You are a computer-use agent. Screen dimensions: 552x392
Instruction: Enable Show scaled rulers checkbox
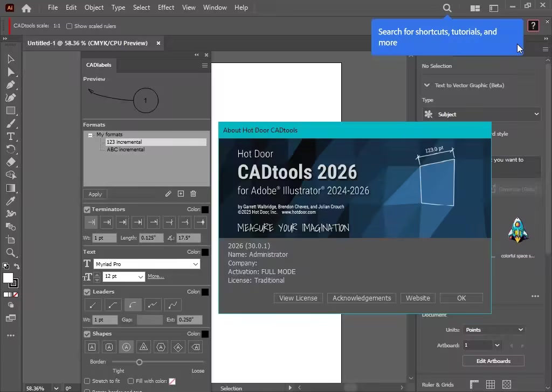[x=70, y=26]
